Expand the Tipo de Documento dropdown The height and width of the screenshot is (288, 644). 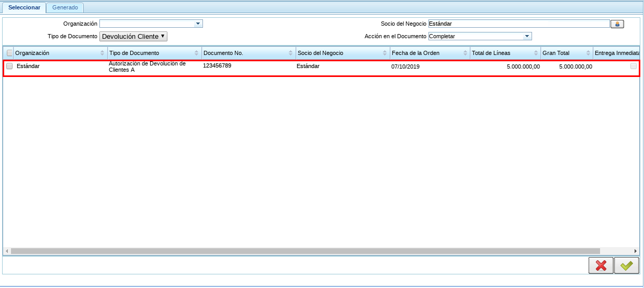pos(133,37)
